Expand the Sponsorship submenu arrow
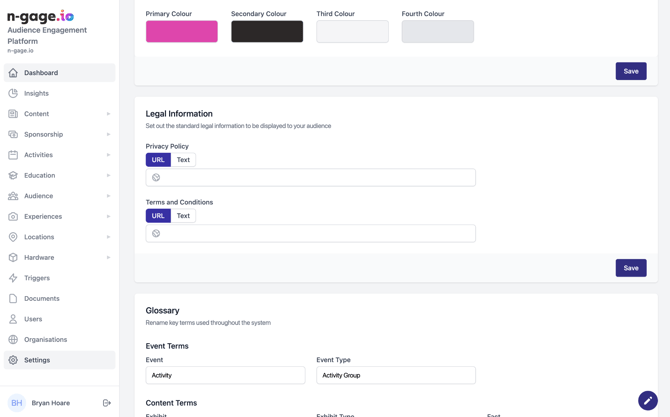670x417 pixels. 108,134
